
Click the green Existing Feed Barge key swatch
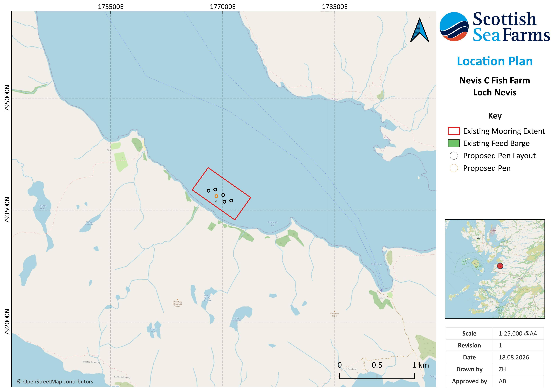tap(454, 143)
